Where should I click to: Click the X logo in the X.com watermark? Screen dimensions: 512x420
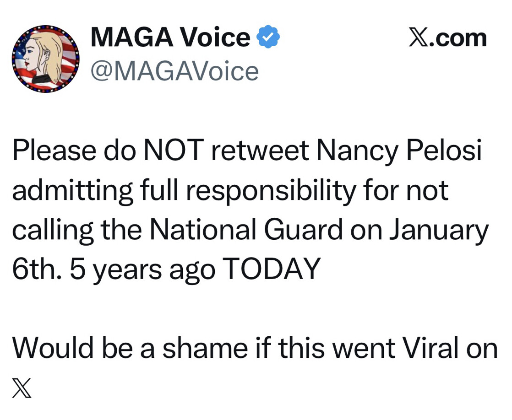tap(419, 38)
